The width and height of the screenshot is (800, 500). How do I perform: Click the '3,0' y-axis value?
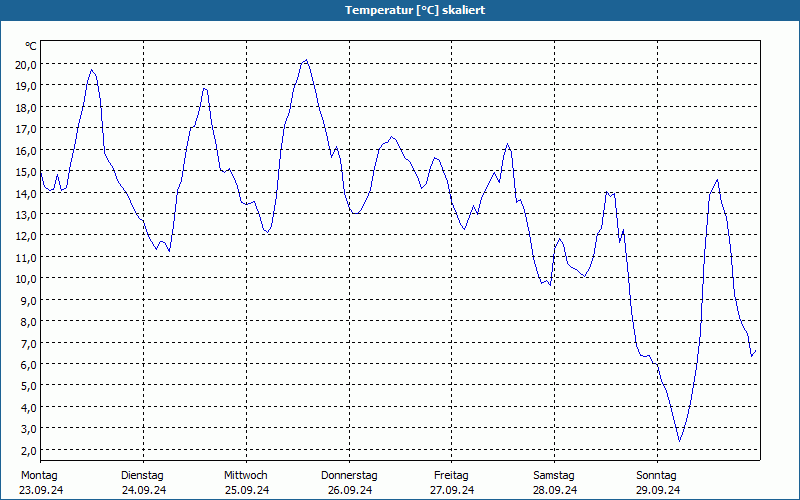(x=28, y=429)
